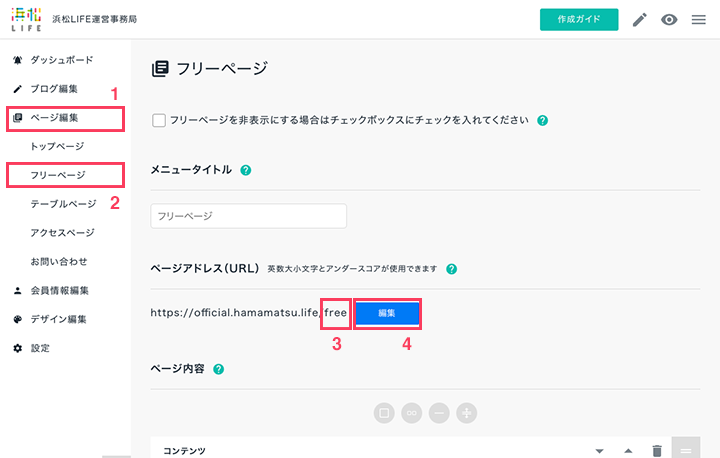Click the blue 編集 button
This screenshot has width=720, height=458.
[387, 313]
